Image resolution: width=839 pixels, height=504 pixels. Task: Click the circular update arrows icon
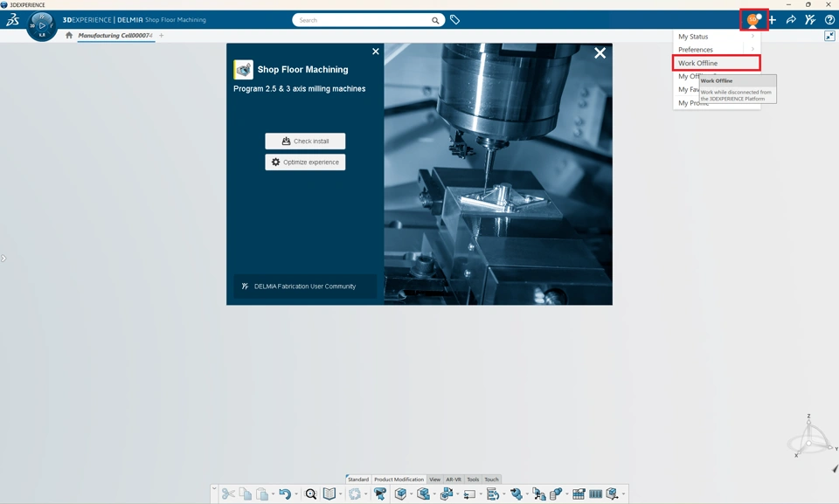click(x=354, y=494)
